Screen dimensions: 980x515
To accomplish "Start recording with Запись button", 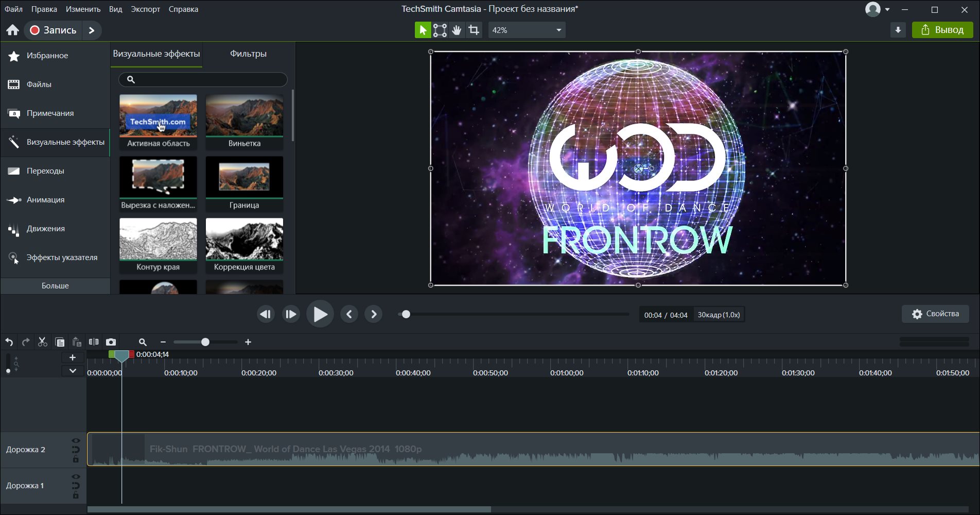I will 53,30.
